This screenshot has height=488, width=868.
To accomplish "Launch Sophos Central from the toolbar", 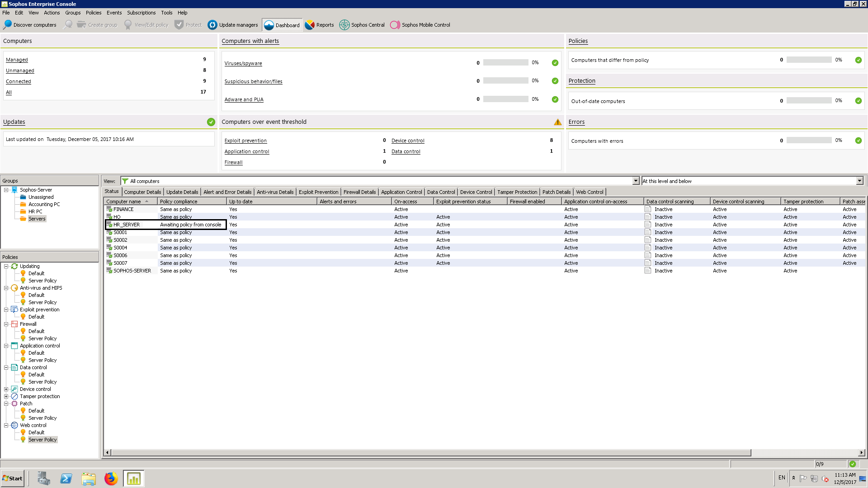I will [362, 25].
